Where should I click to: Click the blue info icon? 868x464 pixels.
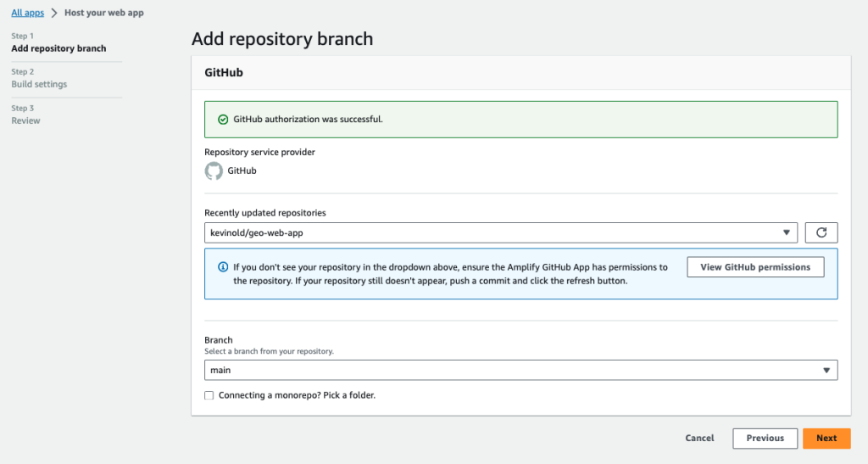click(x=223, y=267)
